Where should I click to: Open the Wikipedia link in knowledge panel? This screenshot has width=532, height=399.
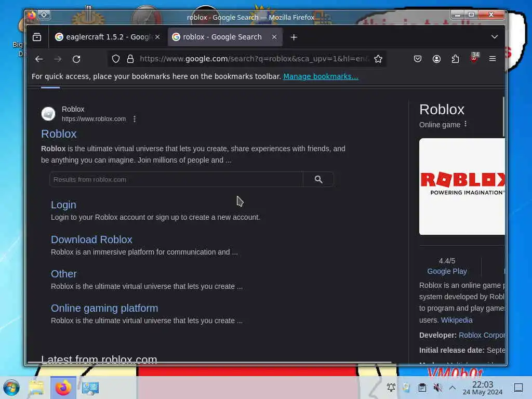[457, 320]
